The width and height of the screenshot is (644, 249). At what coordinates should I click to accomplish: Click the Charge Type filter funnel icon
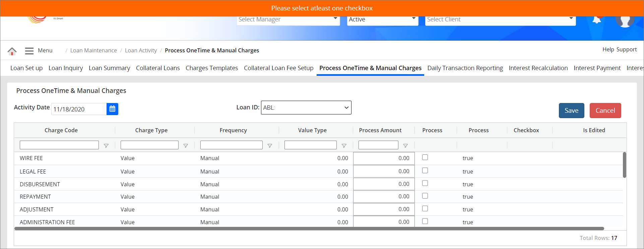point(186,146)
